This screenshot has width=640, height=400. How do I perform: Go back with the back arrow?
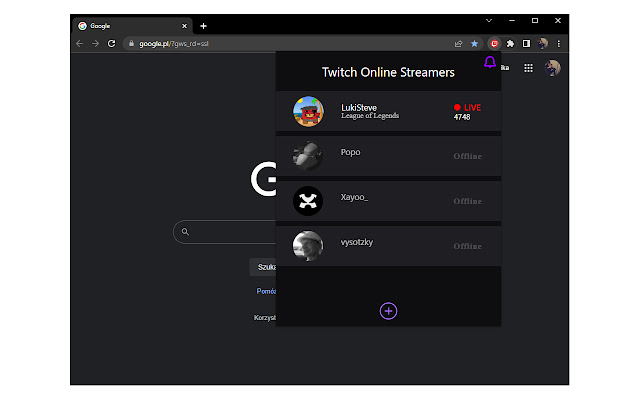(80, 44)
